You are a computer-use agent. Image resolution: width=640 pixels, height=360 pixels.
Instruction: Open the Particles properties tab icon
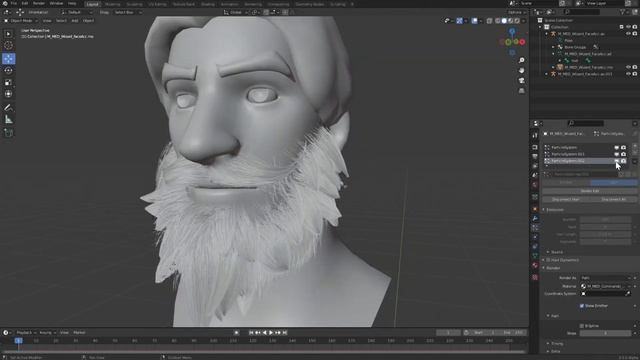click(x=535, y=228)
